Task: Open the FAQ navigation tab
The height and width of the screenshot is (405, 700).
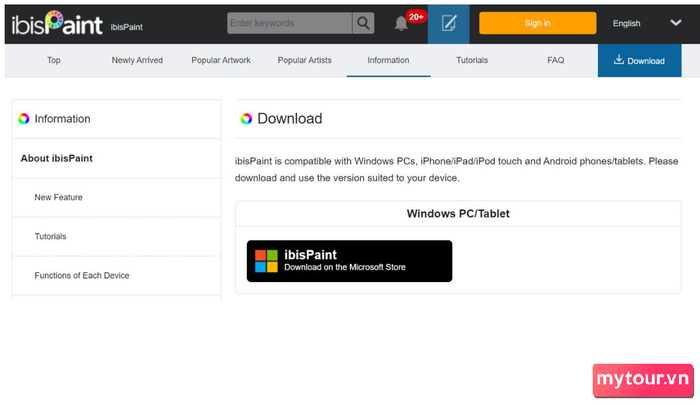Action: point(556,60)
